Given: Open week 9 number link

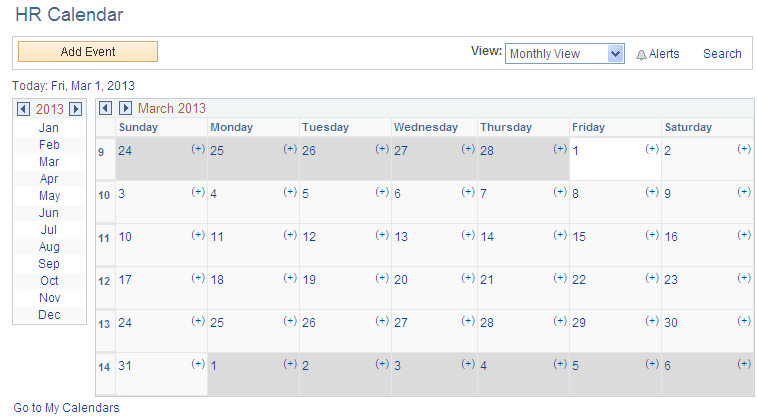Looking at the screenshot, I should [101, 152].
